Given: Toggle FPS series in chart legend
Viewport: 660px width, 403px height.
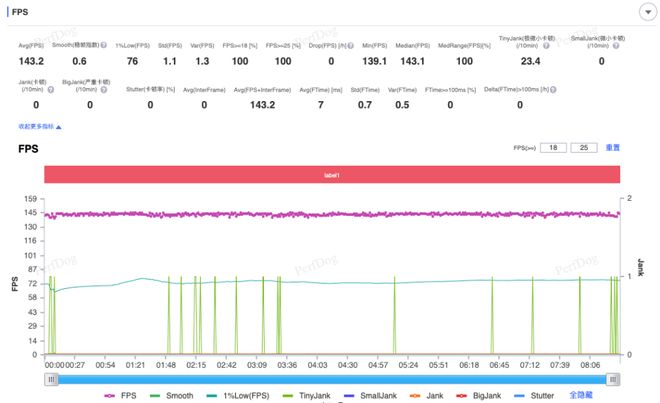Looking at the screenshot, I should pos(122,395).
